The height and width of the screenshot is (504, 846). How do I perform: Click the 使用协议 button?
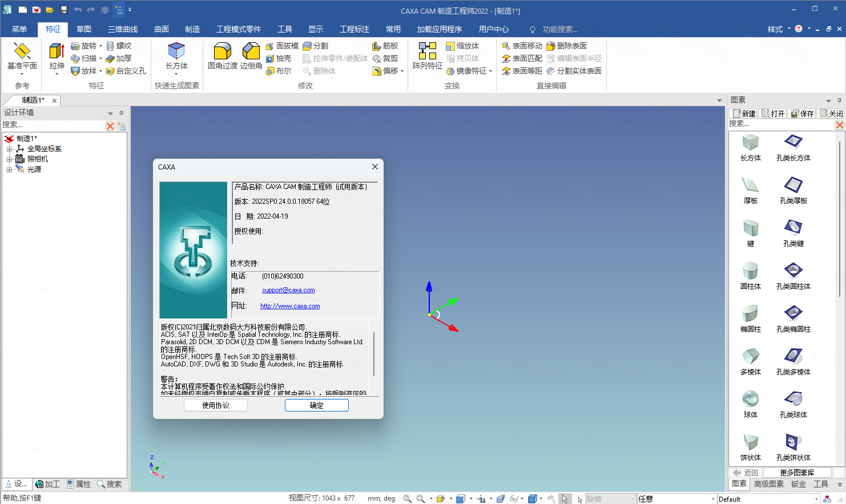tap(216, 405)
